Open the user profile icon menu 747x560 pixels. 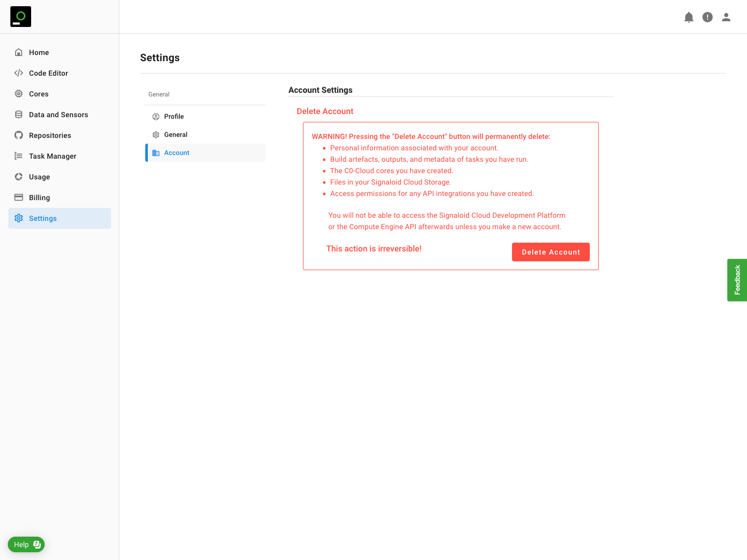tap(726, 17)
